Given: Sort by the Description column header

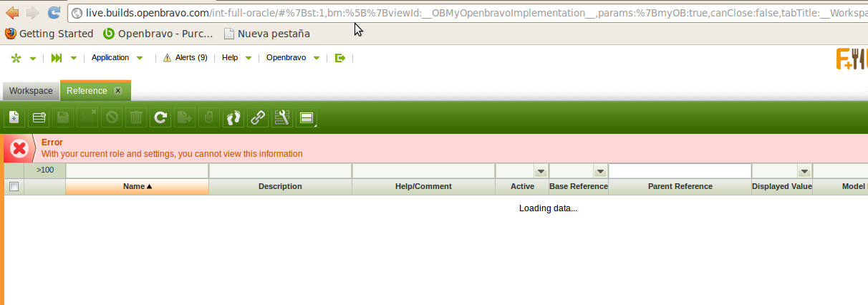Looking at the screenshot, I should (280, 186).
